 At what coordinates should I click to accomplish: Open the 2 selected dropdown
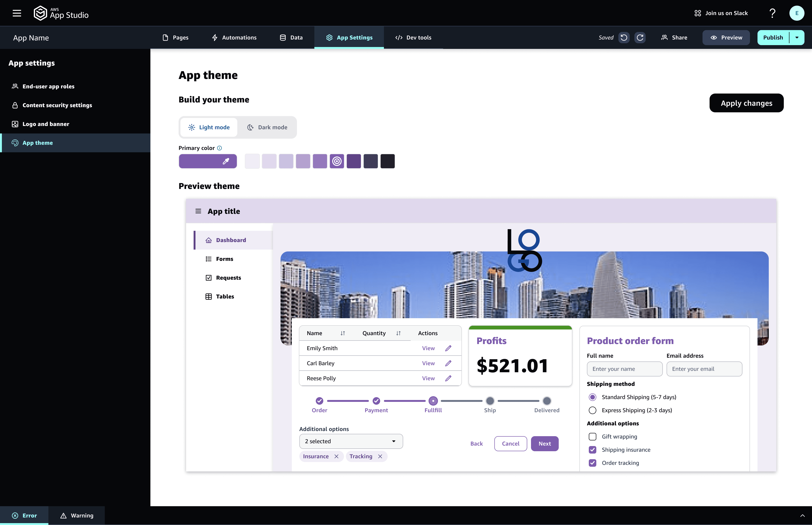(x=351, y=442)
